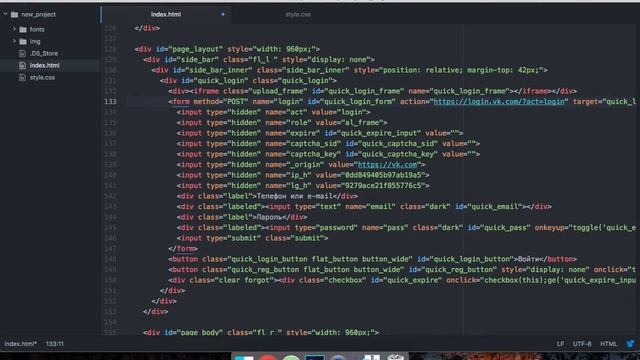Image resolution: width=640 pixels, height=360 pixels.
Task: Open the https://vk.com origin link
Action: (x=387, y=164)
